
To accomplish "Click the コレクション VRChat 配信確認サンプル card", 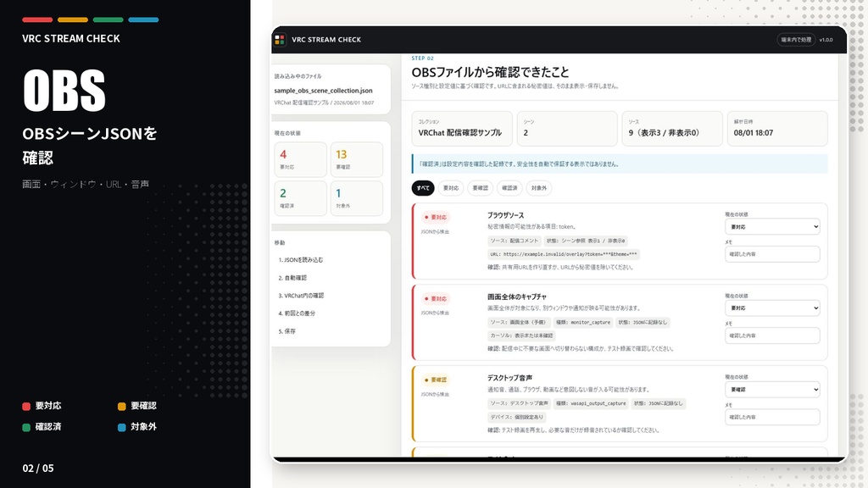I will pos(462,129).
